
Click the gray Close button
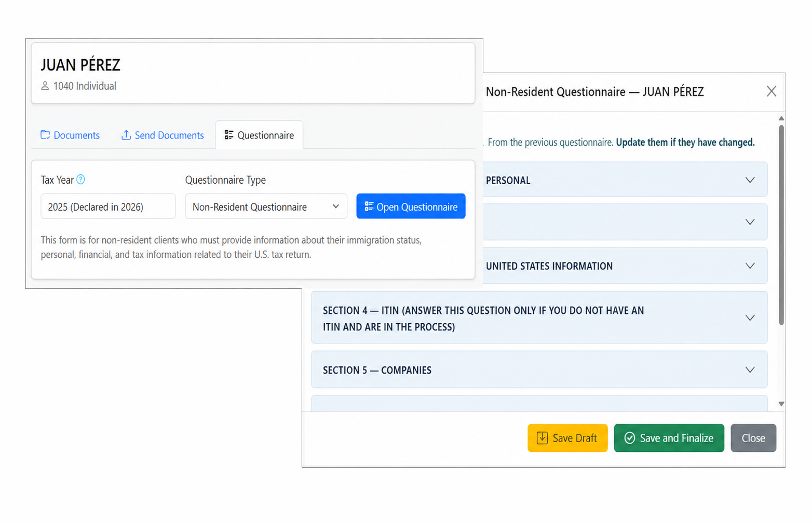(753, 438)
